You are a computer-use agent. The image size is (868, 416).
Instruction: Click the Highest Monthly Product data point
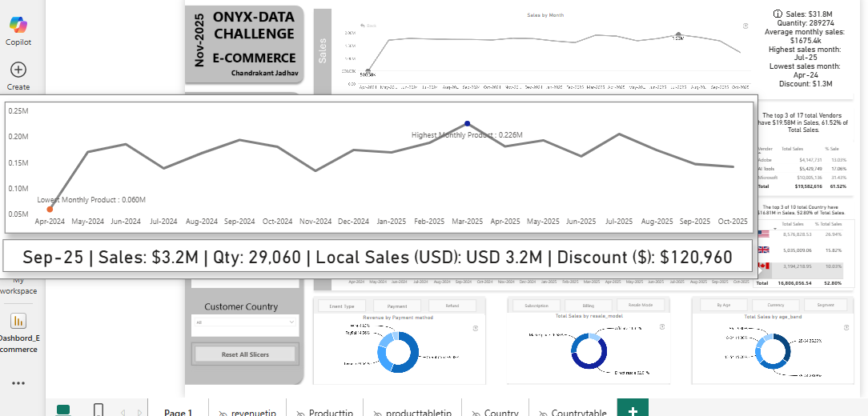[x=467, y=123]
